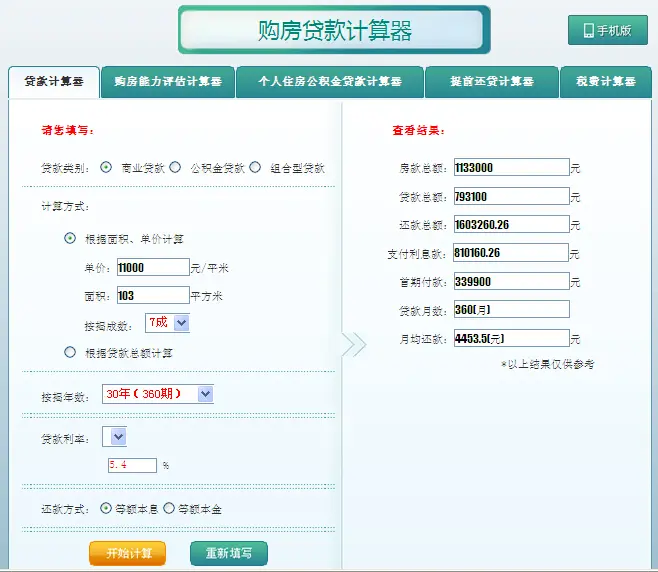Click the 购房贷款计算器 title banner

coord(334,30)
